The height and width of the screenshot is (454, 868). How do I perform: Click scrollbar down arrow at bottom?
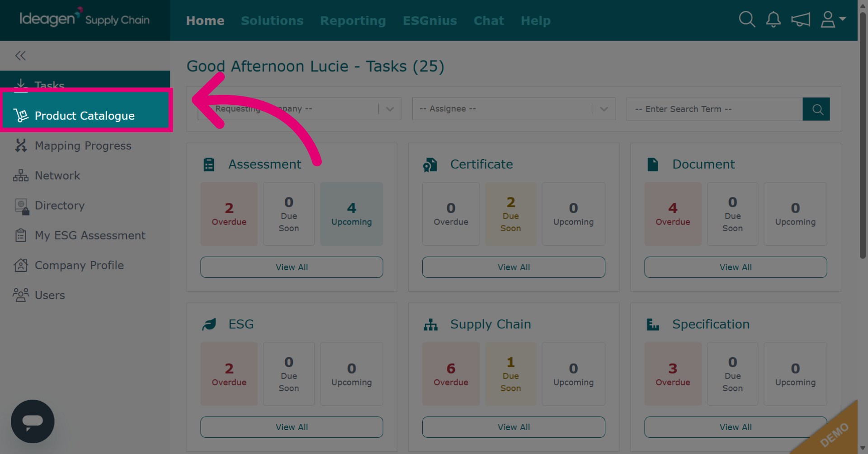[863, 449]
